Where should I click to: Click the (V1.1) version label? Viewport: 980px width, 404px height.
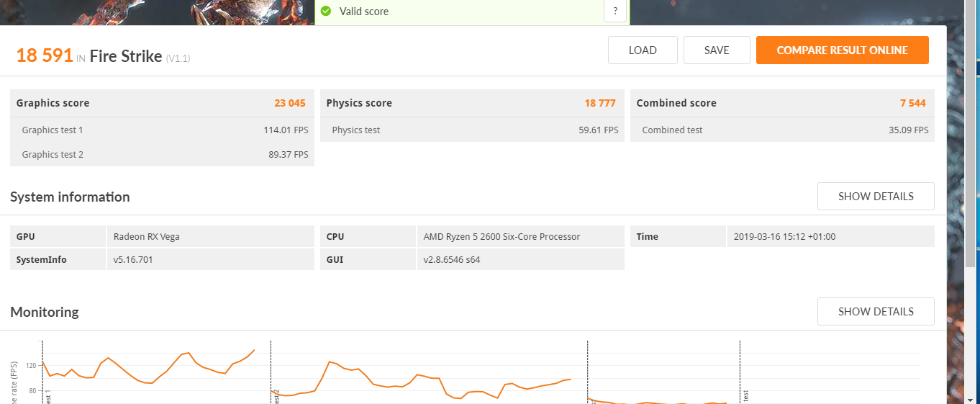pyautogui.click(x=178, y=58)
